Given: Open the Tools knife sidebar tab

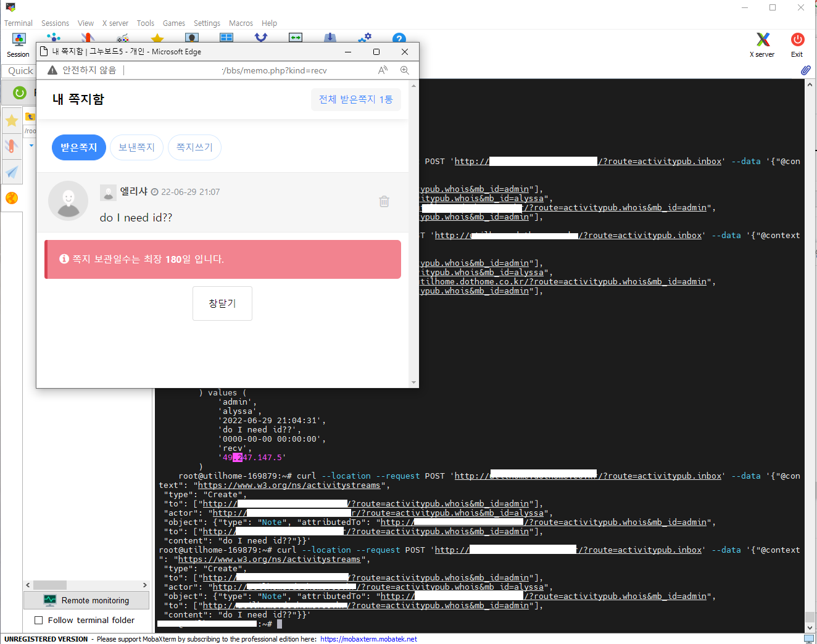Looking at the screenshot, I should [x=12, y=146].
